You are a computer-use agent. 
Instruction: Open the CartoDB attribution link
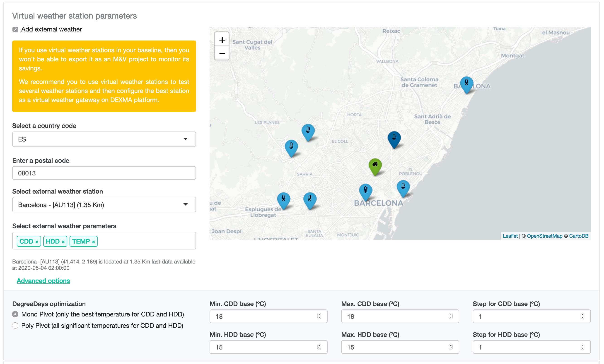click(x=578, y=236)
